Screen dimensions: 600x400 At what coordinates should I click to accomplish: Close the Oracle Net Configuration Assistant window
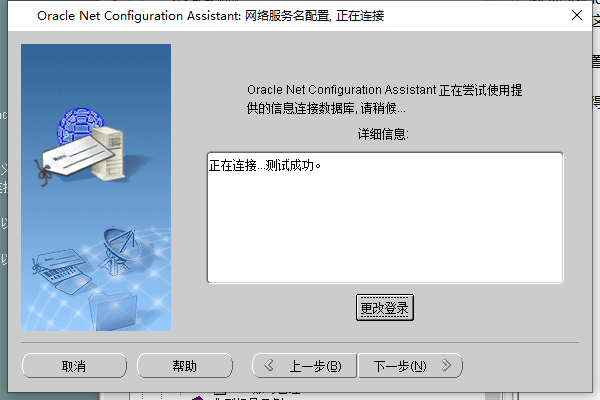(x=577, y=15)
